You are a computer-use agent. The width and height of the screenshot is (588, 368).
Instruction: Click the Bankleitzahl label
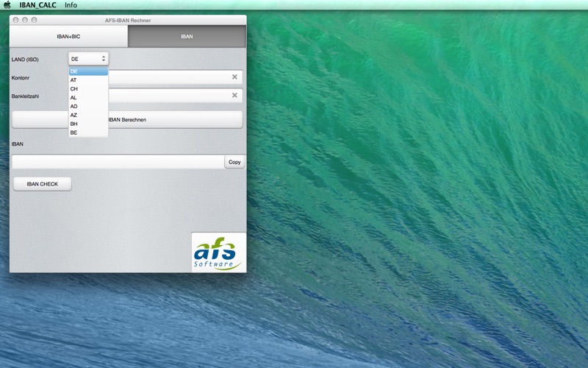coord(25,96)
